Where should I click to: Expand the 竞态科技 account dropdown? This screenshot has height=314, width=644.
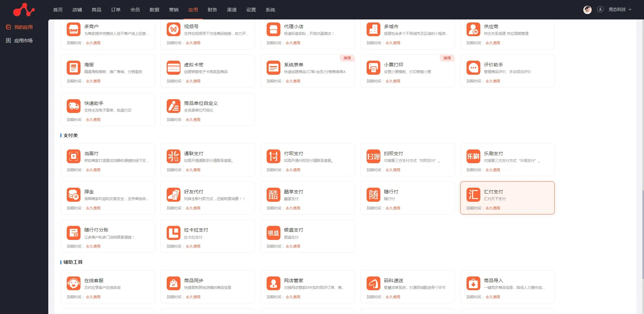(620, 9)
